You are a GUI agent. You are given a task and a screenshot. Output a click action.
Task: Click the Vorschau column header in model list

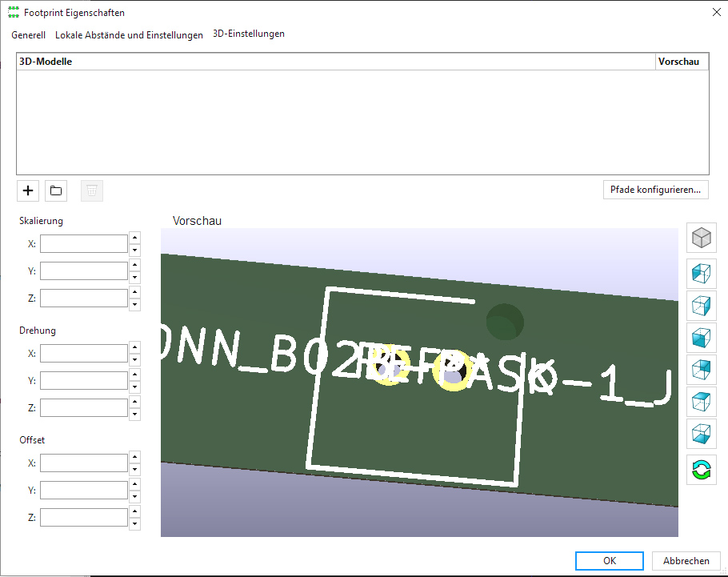[x=682, y=62]
